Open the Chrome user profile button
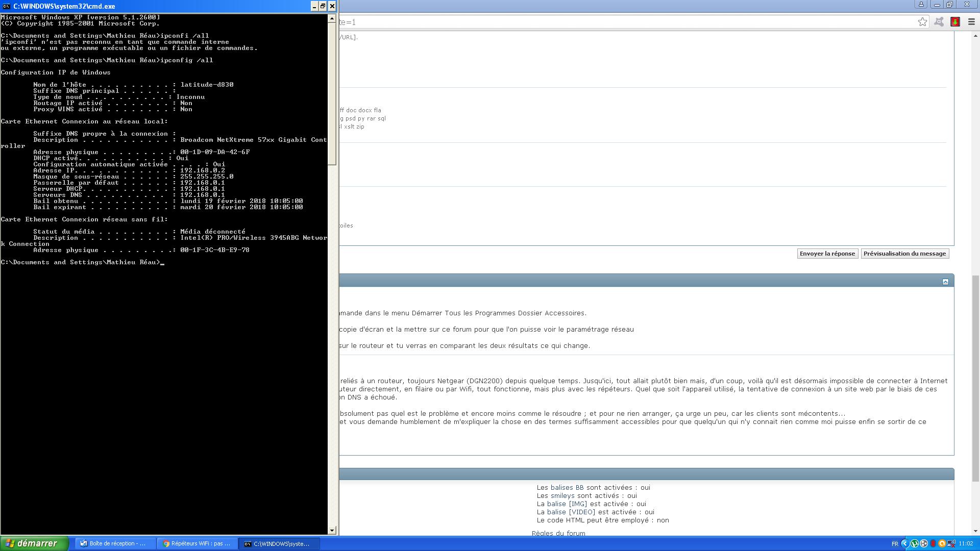Image resolution: width=980 pixels, height=551 pixels. pyautogui.click(x=921, y=5)
